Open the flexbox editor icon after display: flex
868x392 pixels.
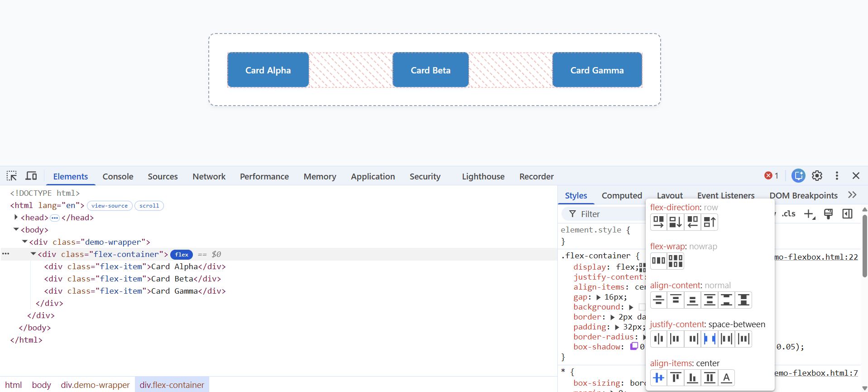coord(642,267)
